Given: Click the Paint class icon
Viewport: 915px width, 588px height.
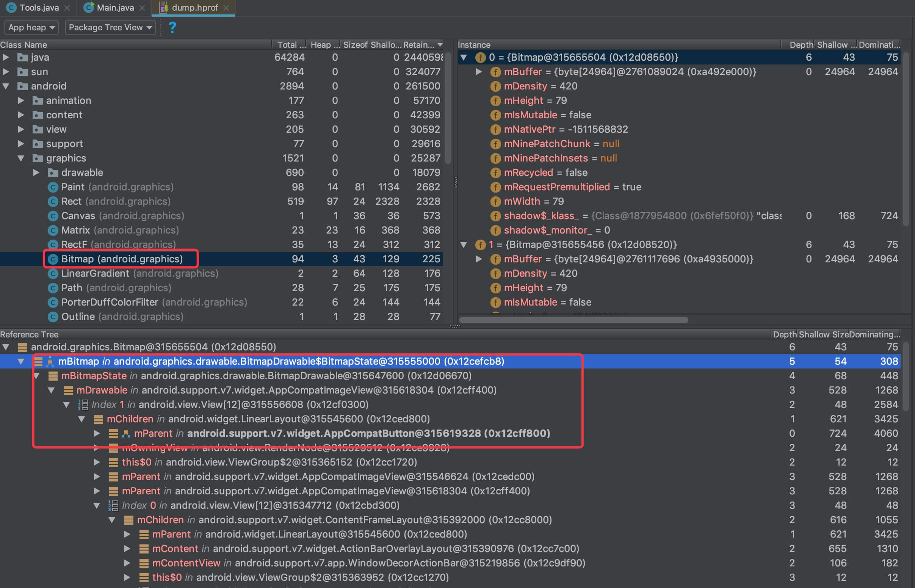Looking at the screenshot, I should coord(53,187).
